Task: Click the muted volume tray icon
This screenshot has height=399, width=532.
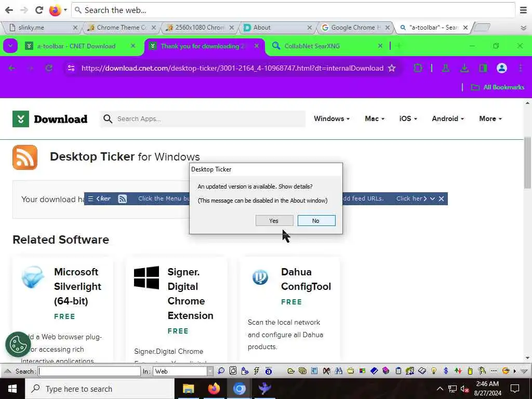Action: click(464, 389)
